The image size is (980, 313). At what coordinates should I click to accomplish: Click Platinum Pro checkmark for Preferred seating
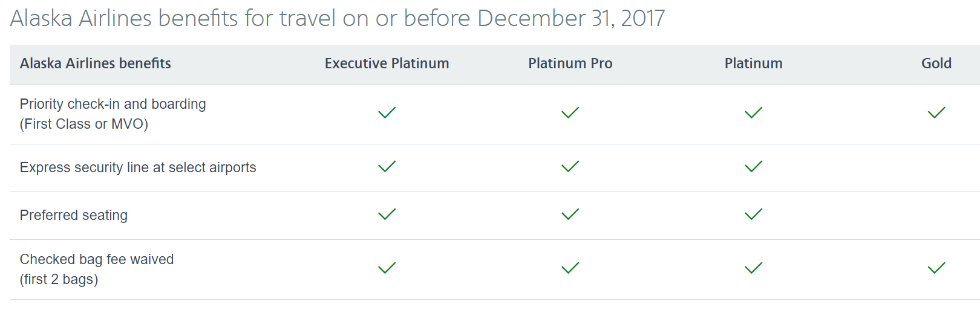[570, 215]
